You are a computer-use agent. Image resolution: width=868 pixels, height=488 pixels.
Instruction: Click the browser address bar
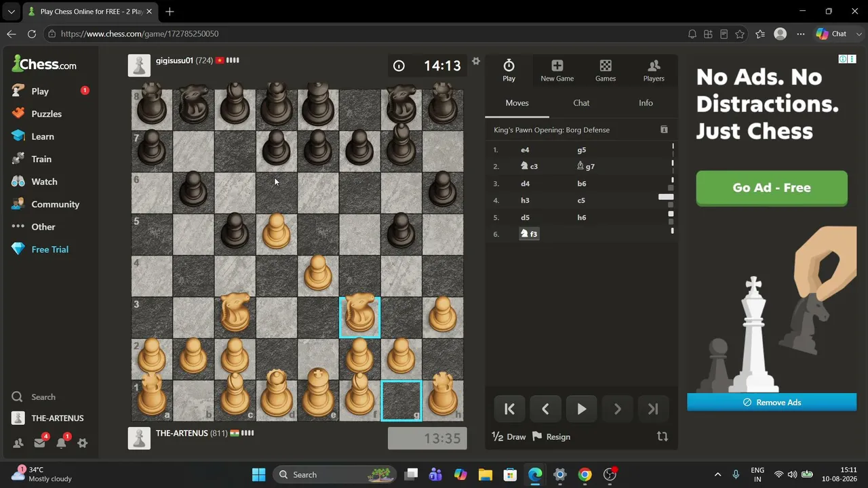pyautogui.click(x=366, y=34)
